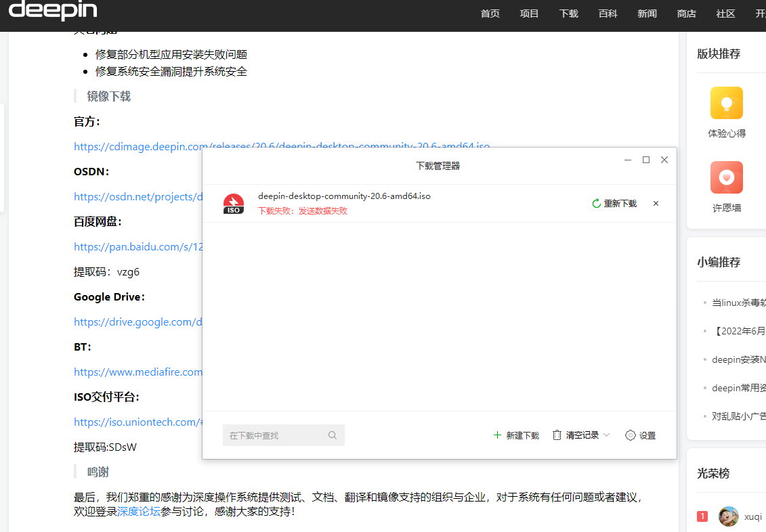Open the drive.google.com download link
Viewport: 766px width, 532px height.
pyautogui.click(x=137, y=322)
